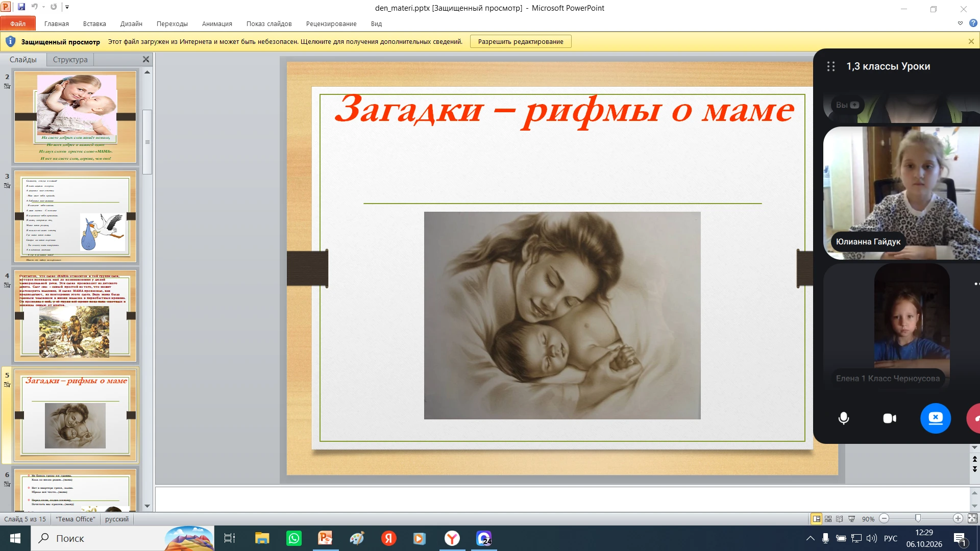Switch to the Дизайн ribbon tab
This screenshot has height=551, width=980.
coord(131,23)
